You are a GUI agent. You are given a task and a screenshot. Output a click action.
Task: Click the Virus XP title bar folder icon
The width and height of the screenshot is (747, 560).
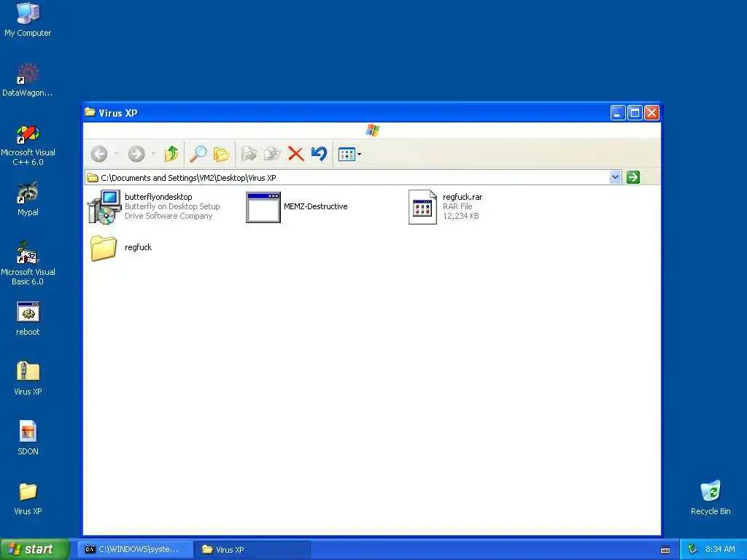90,112
